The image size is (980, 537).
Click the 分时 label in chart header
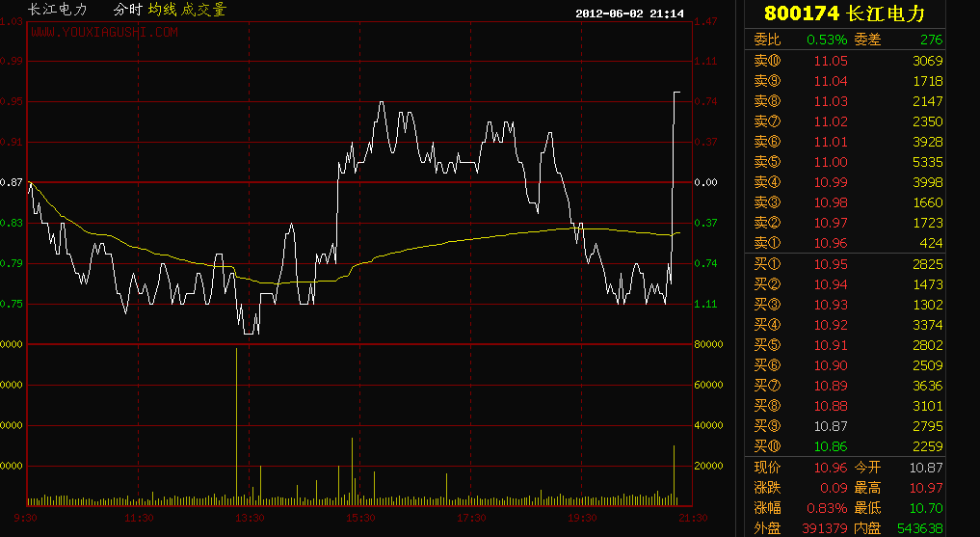[126, 10]
